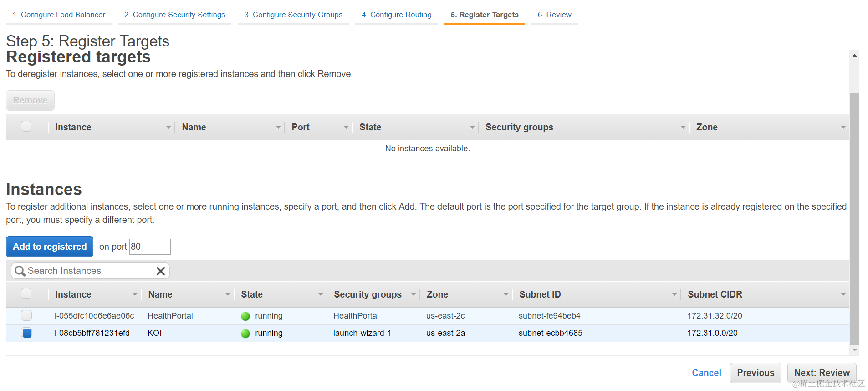Click subnet-fe94beb4 cell

(x=549, y=316)
